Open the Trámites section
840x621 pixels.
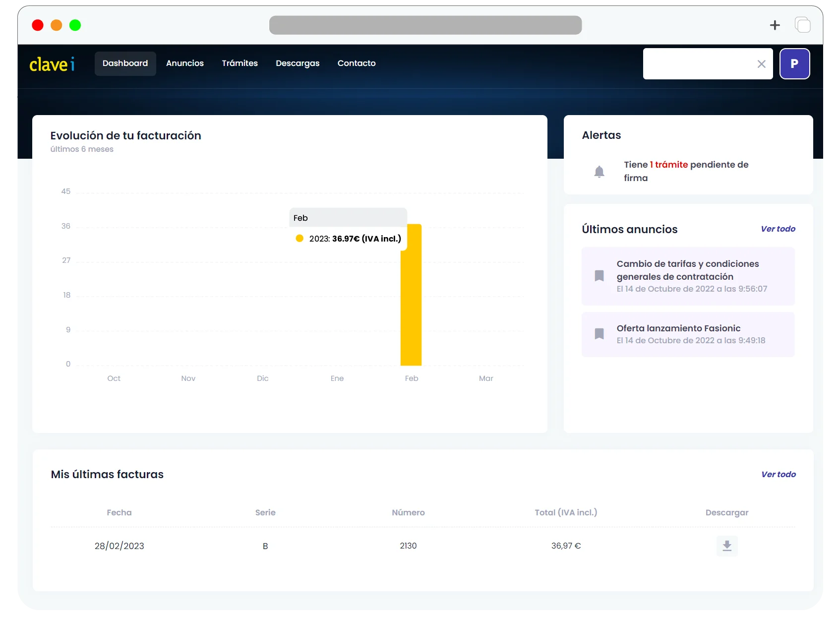click(240, 63)
